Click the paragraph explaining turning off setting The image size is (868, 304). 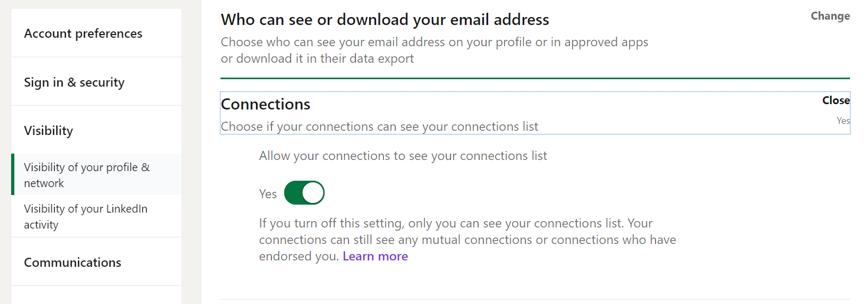tap(466, 239)
